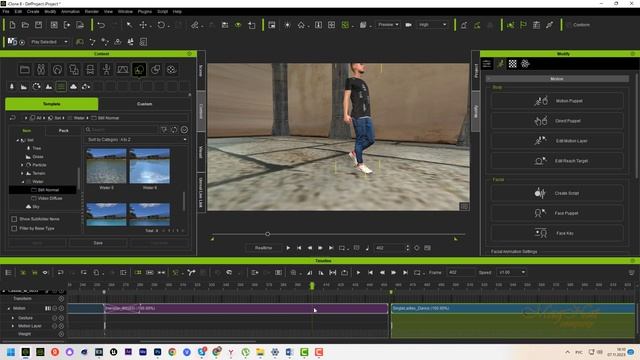The height and width of the screenshot is (360, 640).
Task: Open the Motion figure category in Content
Action: click(106, 69)
